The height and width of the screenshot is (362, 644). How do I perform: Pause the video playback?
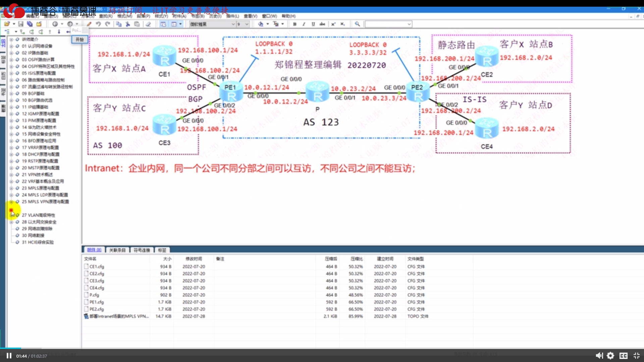pyautogui.click(x=9, y=356)
